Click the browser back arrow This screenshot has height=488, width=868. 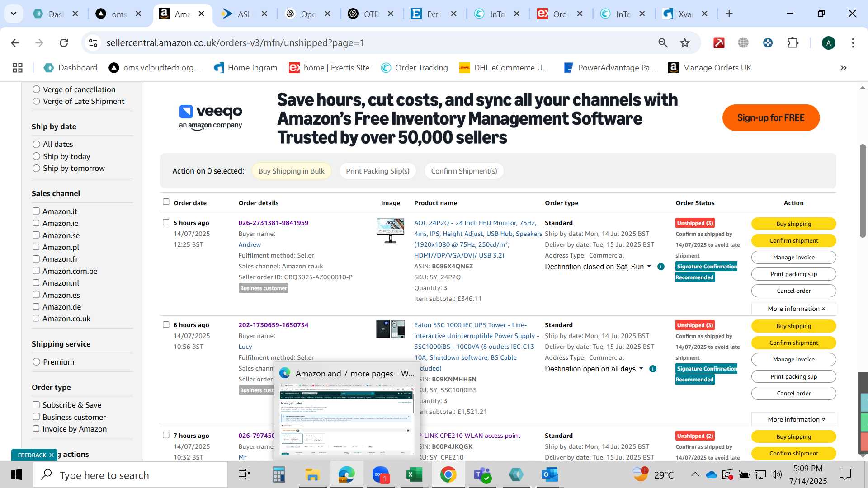(x=15, y=43)
